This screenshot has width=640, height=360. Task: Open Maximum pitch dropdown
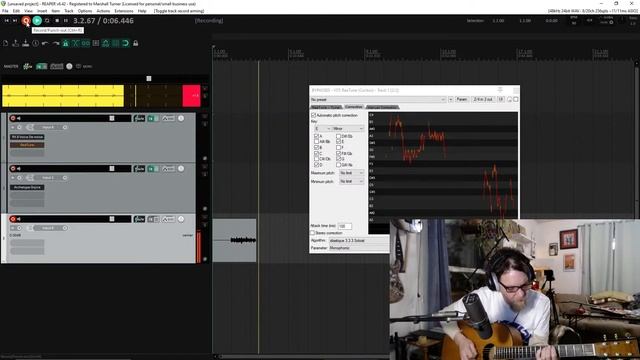point(351,173)
